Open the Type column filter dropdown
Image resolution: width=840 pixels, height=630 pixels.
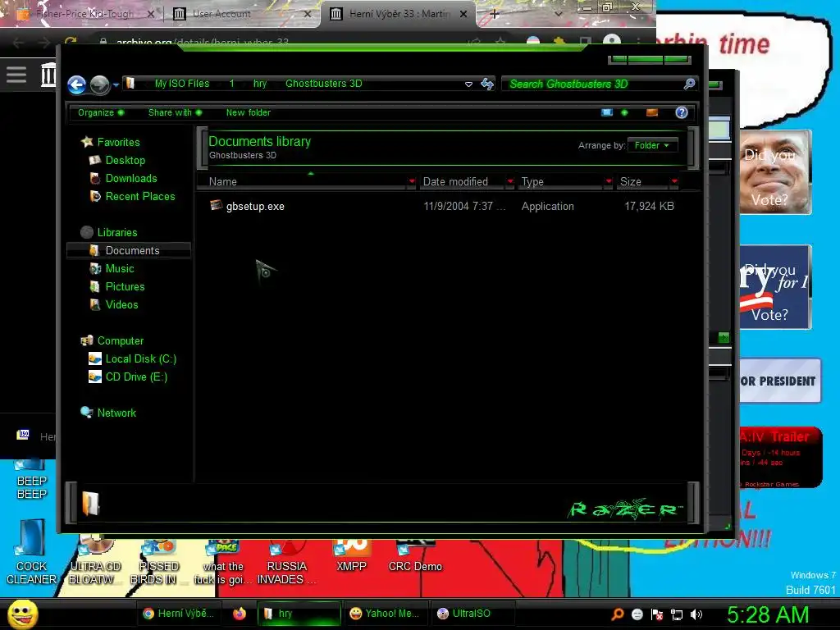609,181
